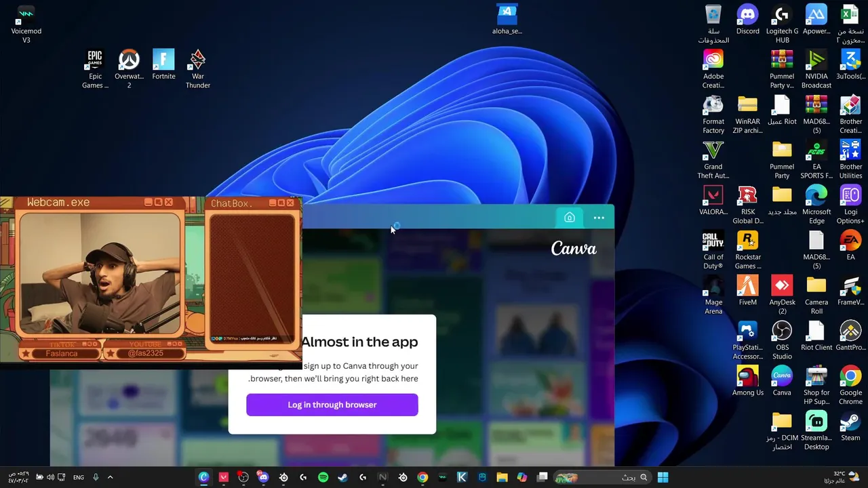Switch to Google Chrome on taskbar
Image resolution: width=868 pixels, height=488 pixels.
422,477
